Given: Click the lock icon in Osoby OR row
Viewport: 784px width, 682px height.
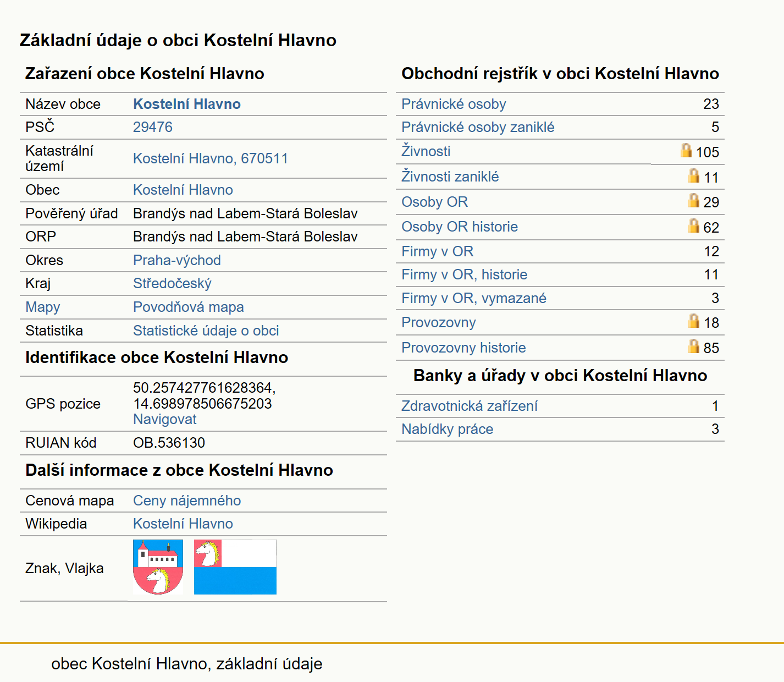Looking at the screenshot, I should point(694,200).
